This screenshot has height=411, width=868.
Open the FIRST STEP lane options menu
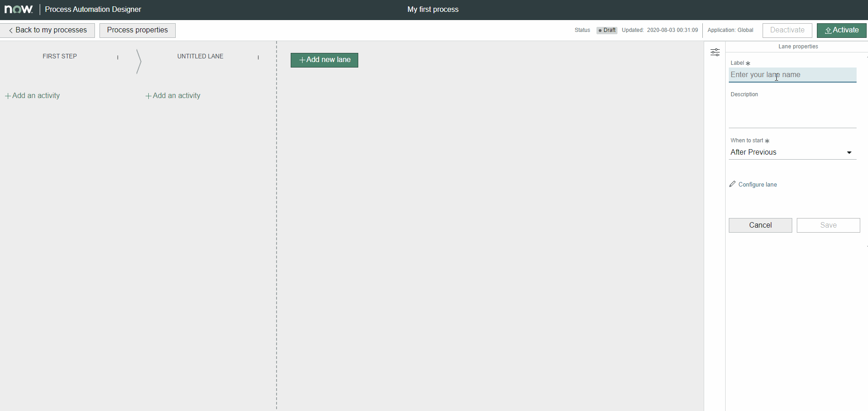[x=118, y=57]
